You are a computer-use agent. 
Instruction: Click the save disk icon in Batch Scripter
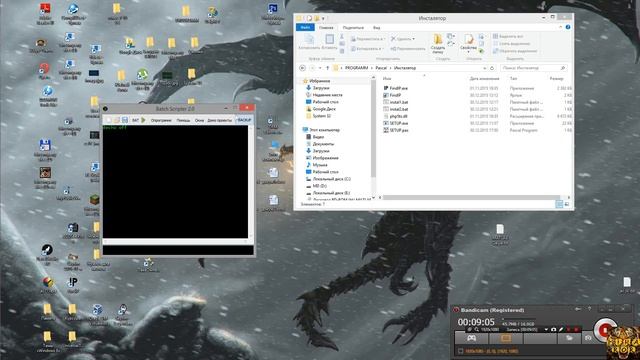124,120
